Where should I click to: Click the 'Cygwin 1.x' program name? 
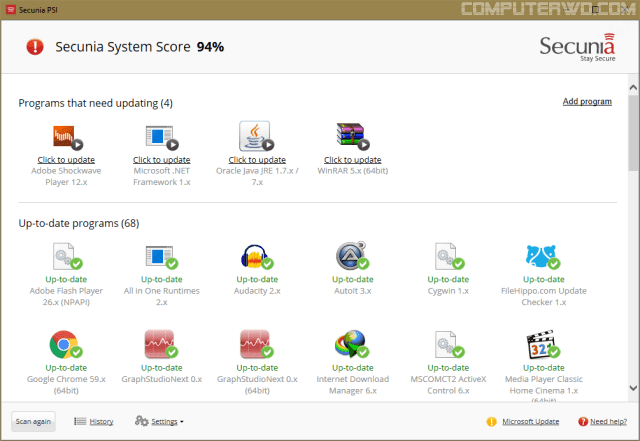[448, 291]
